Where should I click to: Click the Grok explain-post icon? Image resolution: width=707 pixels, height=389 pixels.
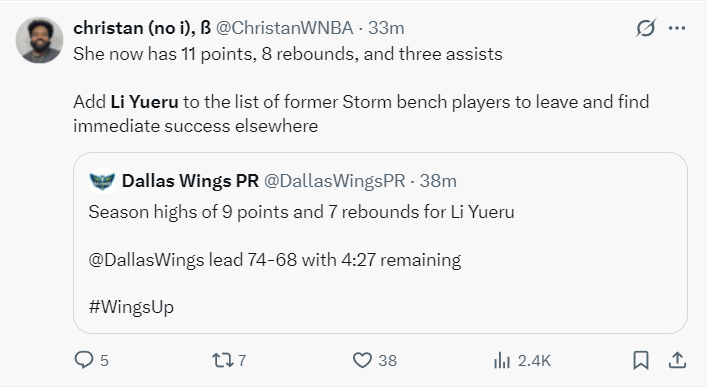[646, 28]
